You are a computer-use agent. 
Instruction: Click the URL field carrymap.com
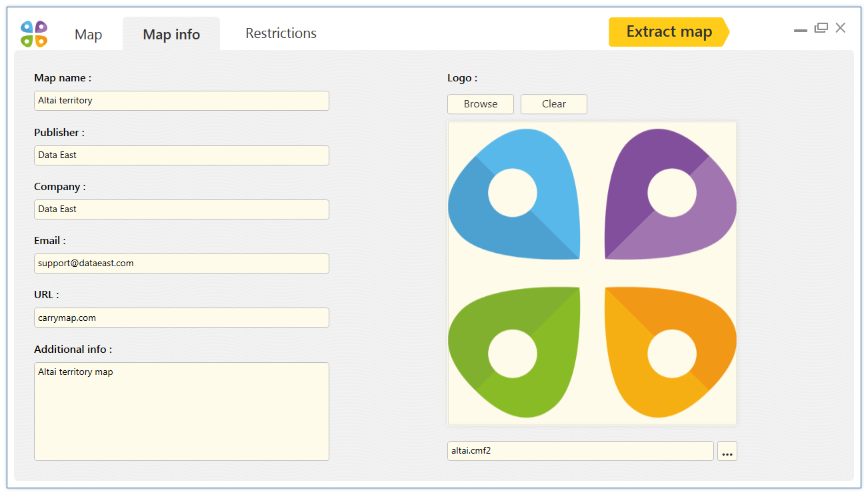[181, 318]
